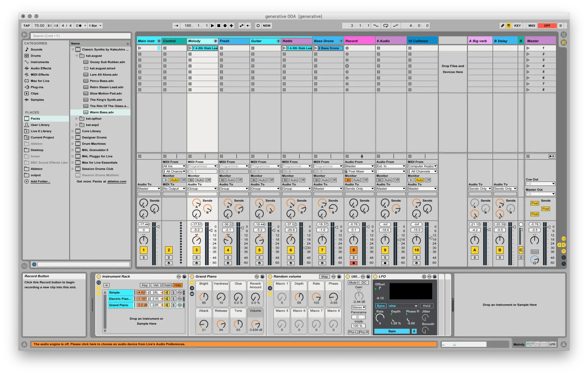Select Drums in browser categories
588x375 pixels.
pyautogui.click(x=36, y=56)
